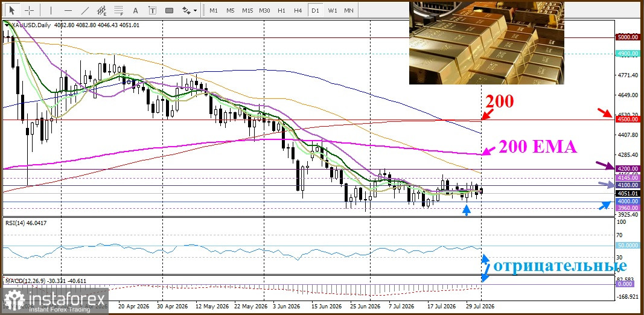Click the 4771.40 price scale value

[628, 75]
